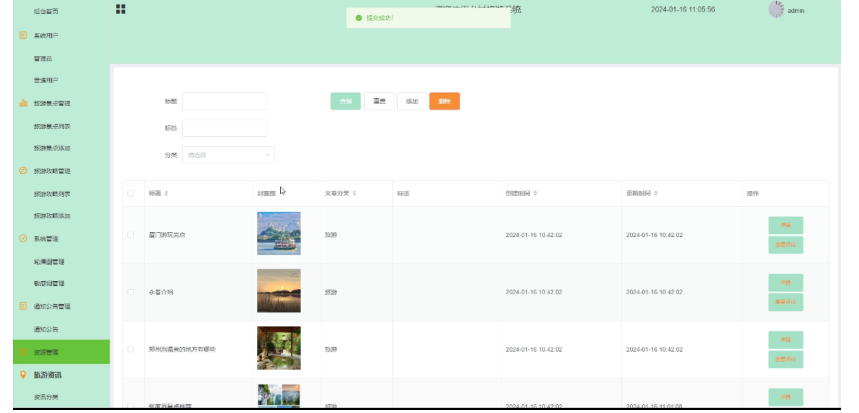Click the admin avatar icon
Viewport: 859px width, 413px height.
click(776, 9)
